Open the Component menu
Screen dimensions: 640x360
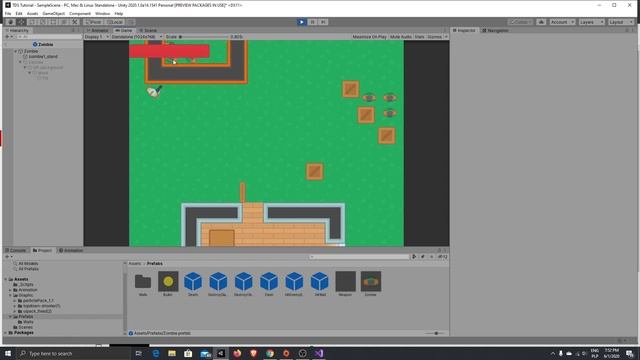tap(80, 13)
